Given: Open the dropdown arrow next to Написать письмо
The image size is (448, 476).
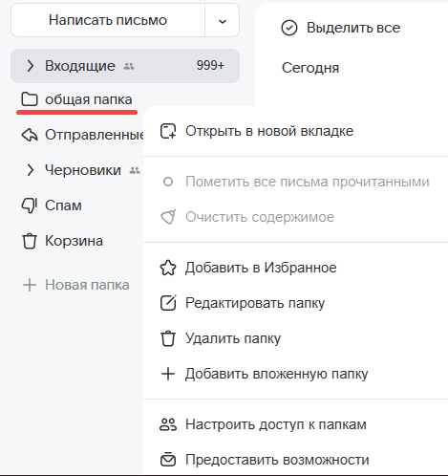Looking at the screenshot, I should coord(223,21).
